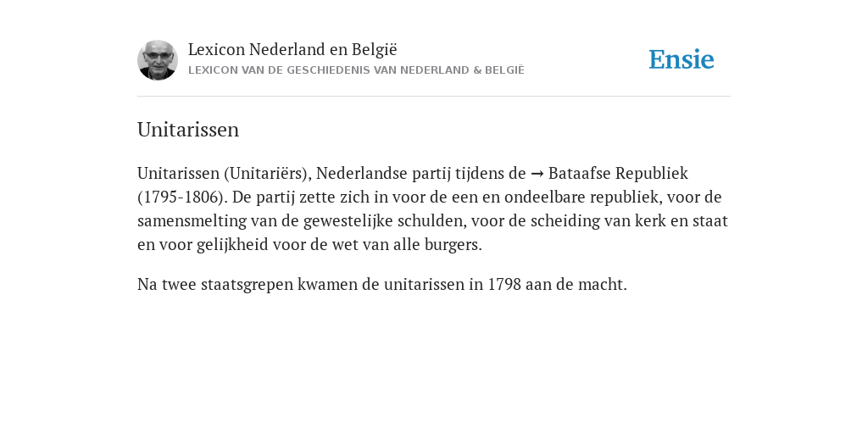Click the arrow before Bataafse Republiek
The height and width of the screenshot is (434, 868).
click(x=537, y=174)
